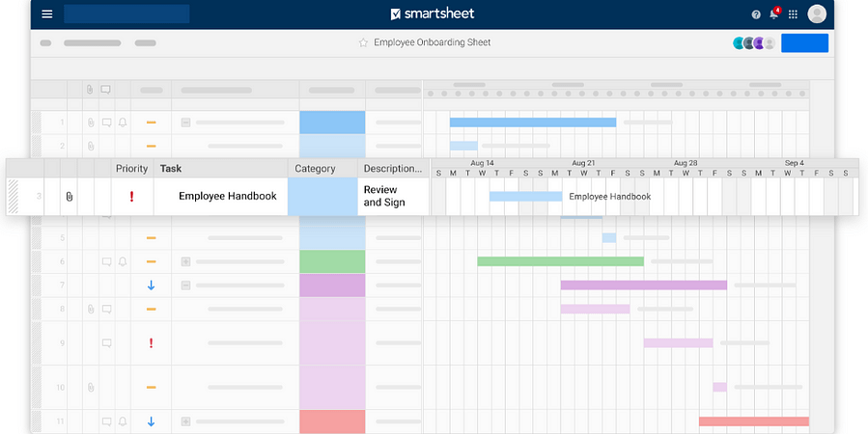Viewport: 868px width, 434px height.
Task: Open the help question mark icon
Action: coord(756,14)
